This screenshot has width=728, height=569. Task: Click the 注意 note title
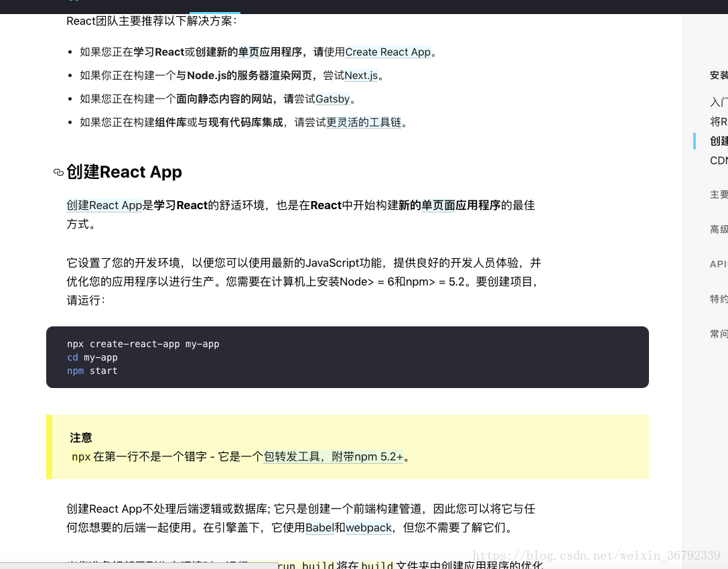coord(81,438)
